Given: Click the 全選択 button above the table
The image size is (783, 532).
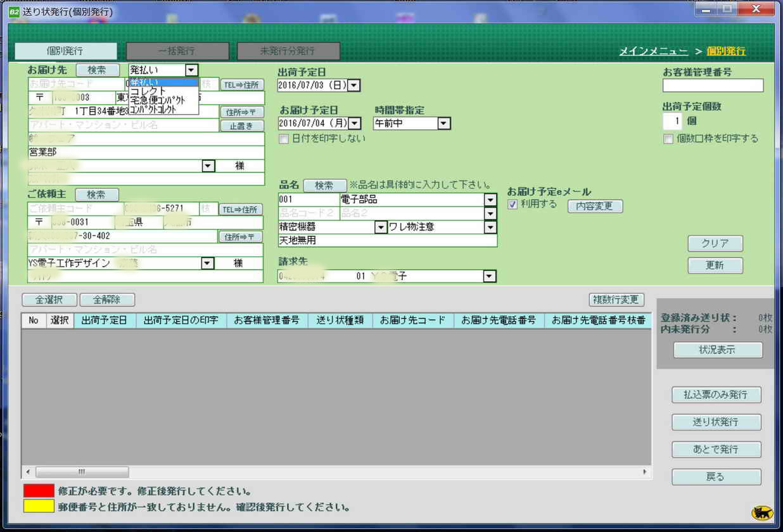Looking at the screenshot, I should pyautogui.click(x=49, y=300).
